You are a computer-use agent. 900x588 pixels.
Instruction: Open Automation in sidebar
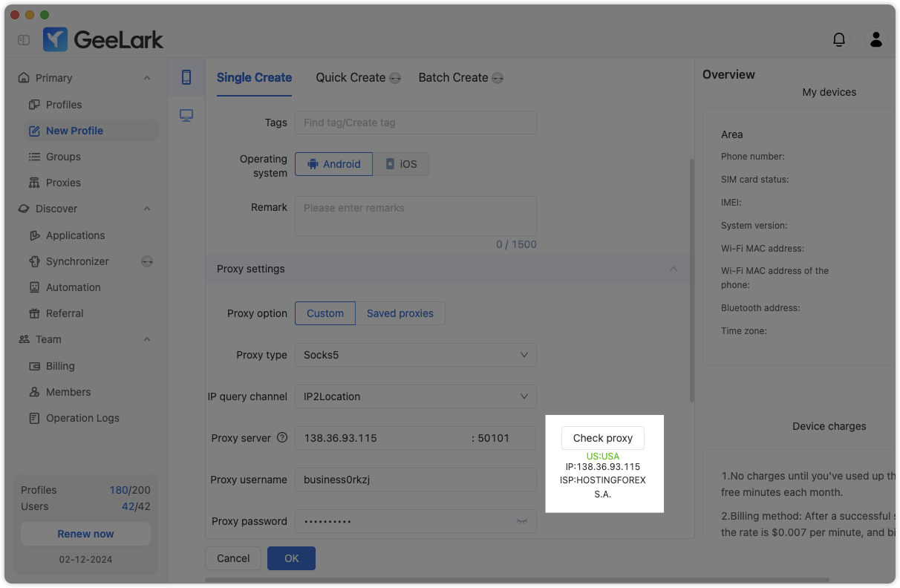pos(73,287)
